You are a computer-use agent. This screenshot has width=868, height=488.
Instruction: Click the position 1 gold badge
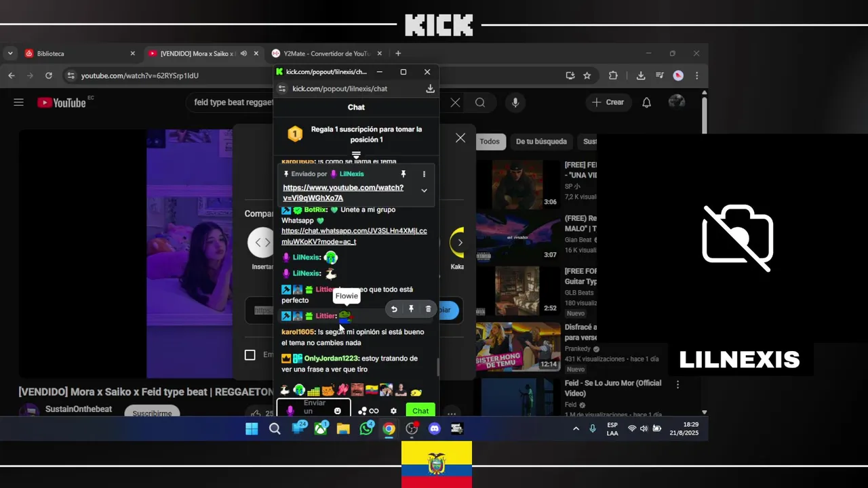(295, 134)
